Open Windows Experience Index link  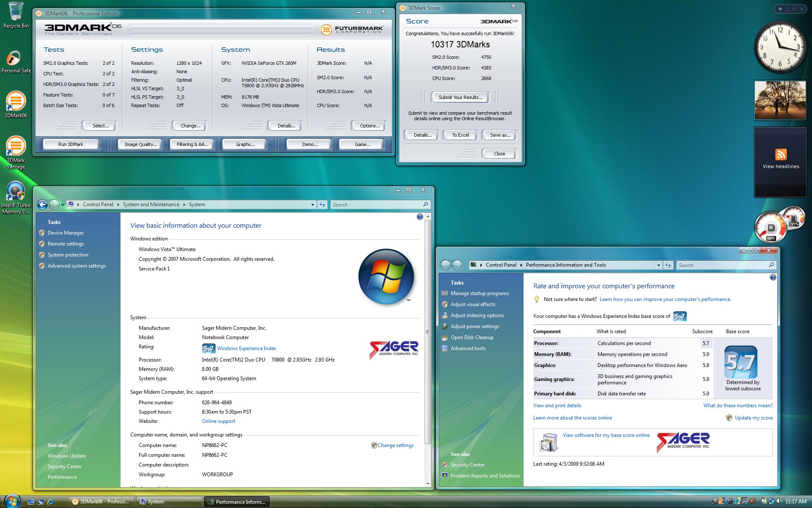coord(246,348)
